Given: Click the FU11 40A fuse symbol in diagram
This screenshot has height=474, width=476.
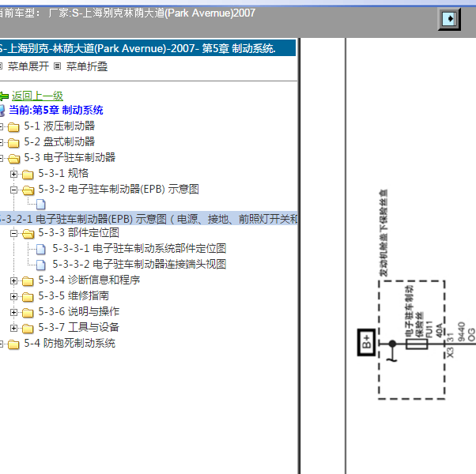Looking at the screenshot, I should coord(417,344).
